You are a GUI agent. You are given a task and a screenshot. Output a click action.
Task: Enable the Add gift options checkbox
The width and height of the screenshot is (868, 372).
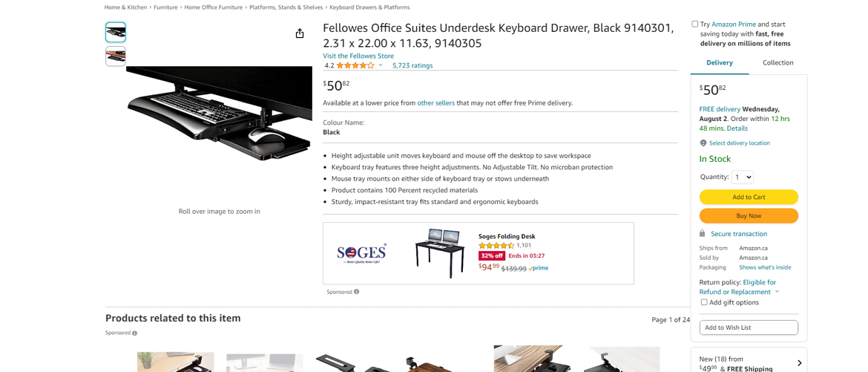pyautogui.click(x=704, y=302)
